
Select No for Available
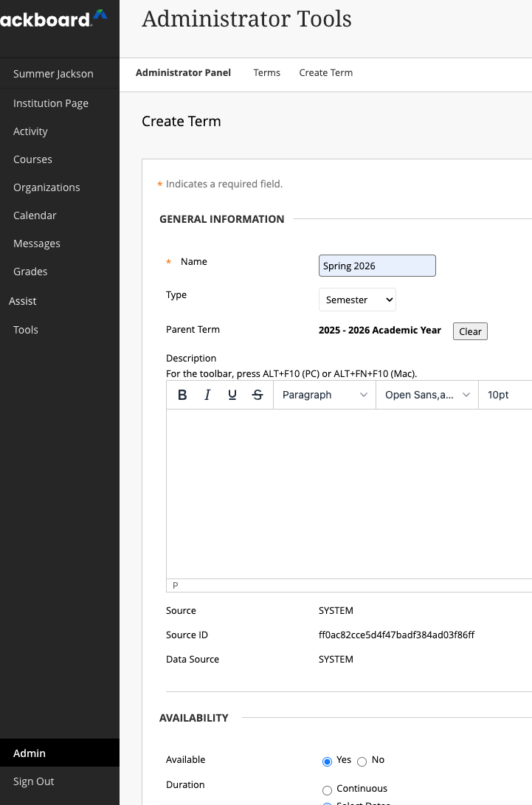click(362, 761)
